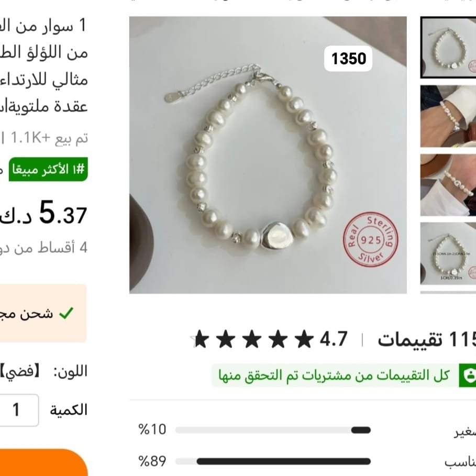Click the main pearl bracelet image

coord(268,155)
